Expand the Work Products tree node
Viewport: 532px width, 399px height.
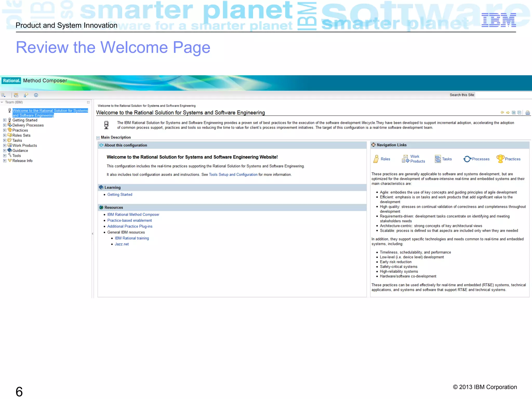(5, 145)
